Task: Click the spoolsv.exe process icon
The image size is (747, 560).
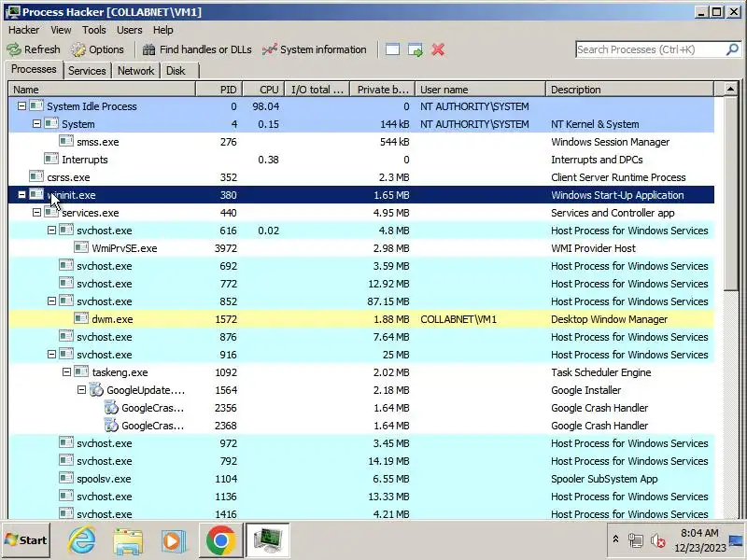Action: [66, 478]
